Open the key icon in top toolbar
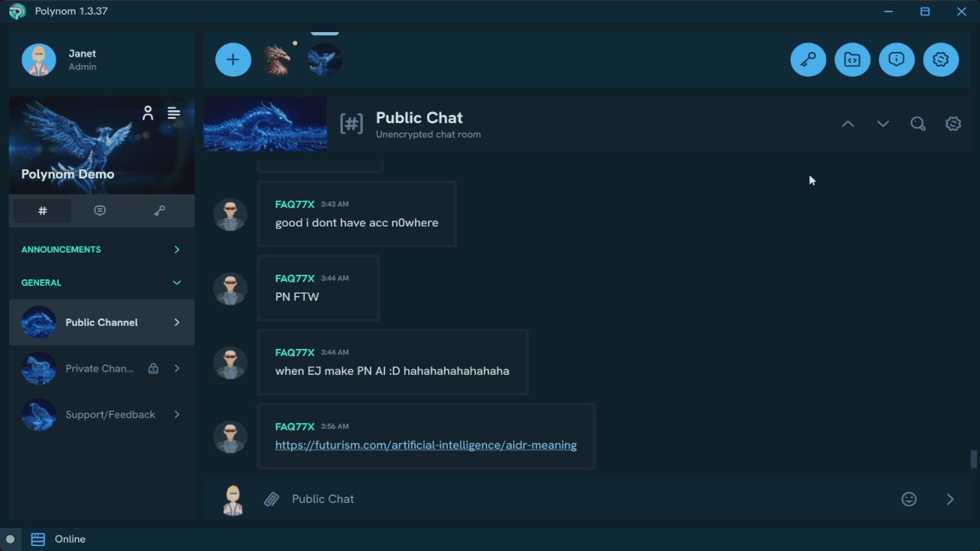The image size is (980, 551). 808,60
